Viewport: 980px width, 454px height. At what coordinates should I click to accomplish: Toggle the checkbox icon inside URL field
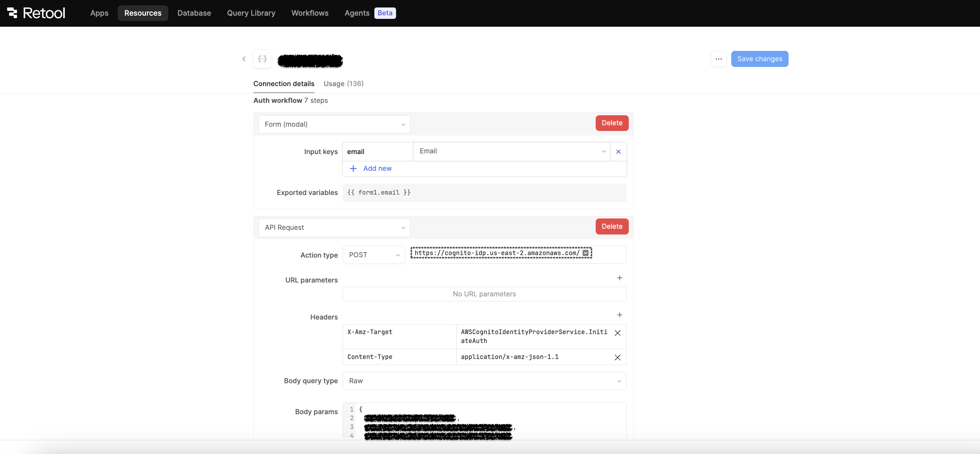pos(585,253)
